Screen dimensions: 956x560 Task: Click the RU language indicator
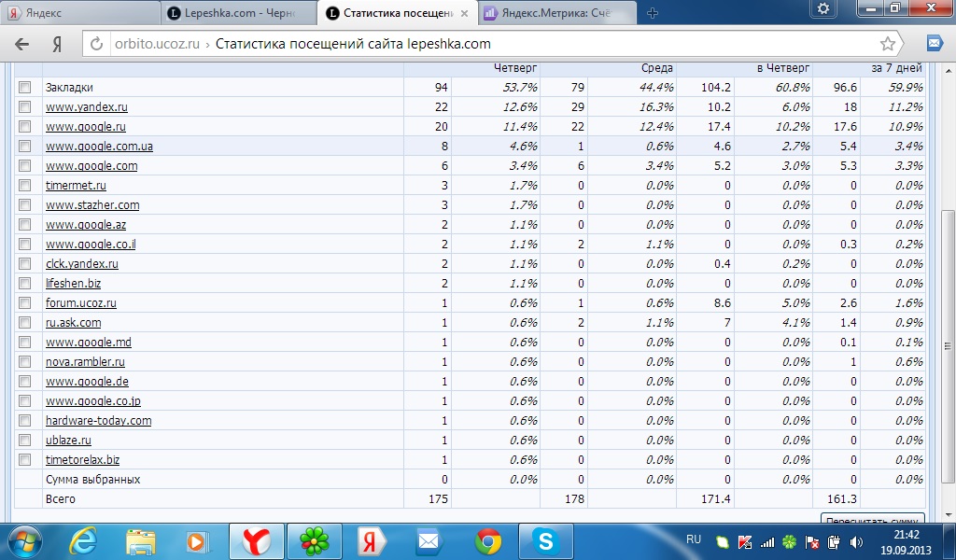pos(694,539)
